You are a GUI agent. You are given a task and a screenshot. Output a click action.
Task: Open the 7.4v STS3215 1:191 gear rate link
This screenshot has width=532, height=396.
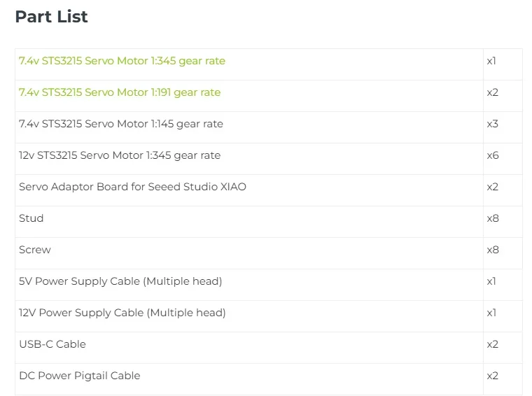pos(120,92)
